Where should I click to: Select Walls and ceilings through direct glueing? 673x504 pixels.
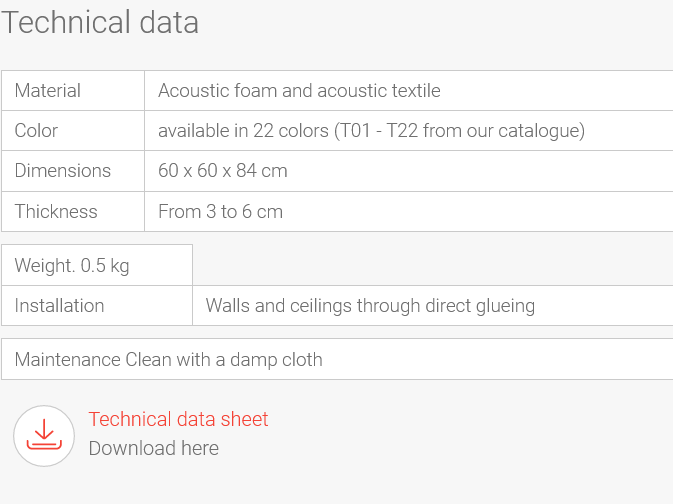[370, 306]
